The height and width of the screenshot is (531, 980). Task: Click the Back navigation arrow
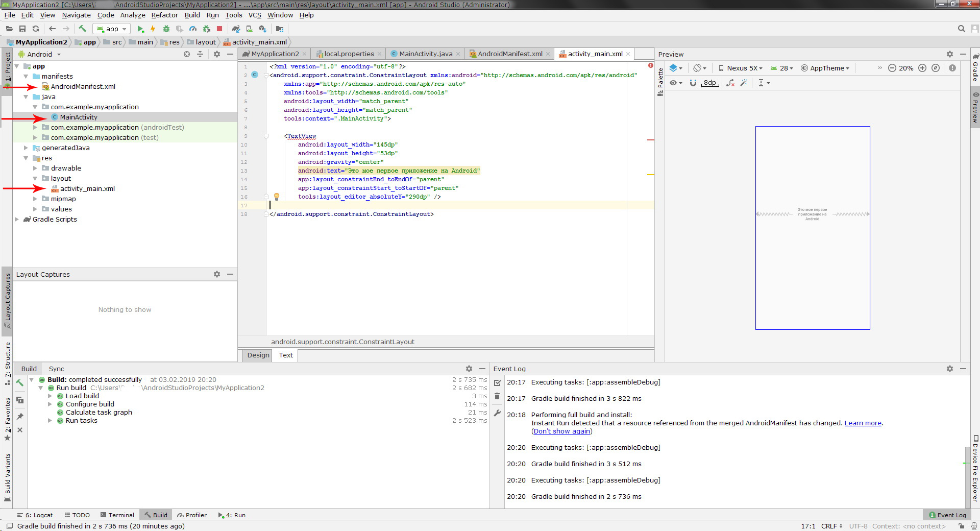click(x=52, y=29)
